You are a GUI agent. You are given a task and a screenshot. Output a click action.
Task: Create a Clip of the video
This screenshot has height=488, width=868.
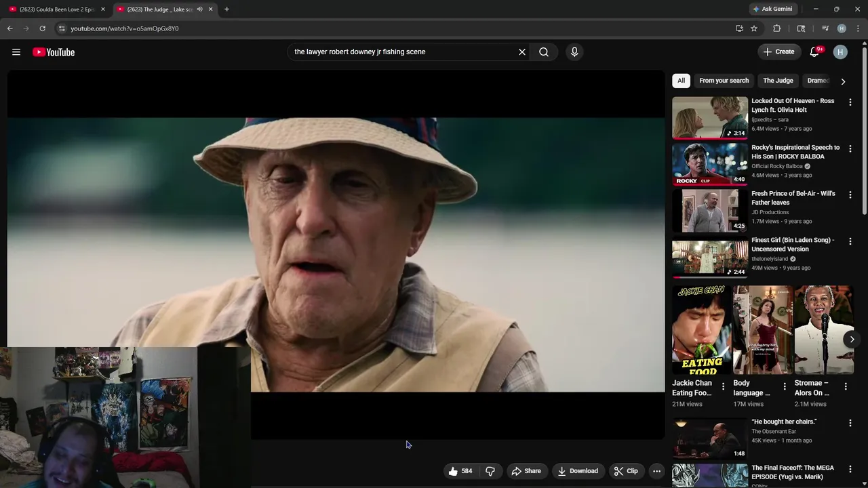626,471
